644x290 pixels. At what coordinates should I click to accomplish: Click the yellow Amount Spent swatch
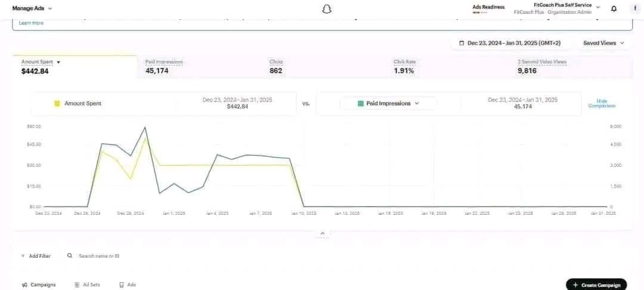click(57, 103)
